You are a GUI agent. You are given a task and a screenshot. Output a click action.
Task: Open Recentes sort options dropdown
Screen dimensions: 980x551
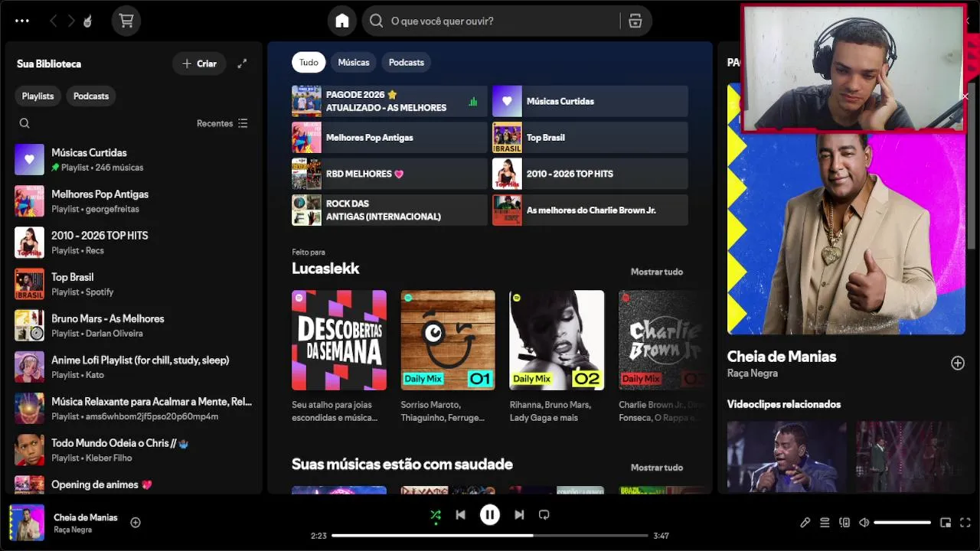tap(222, 123)
